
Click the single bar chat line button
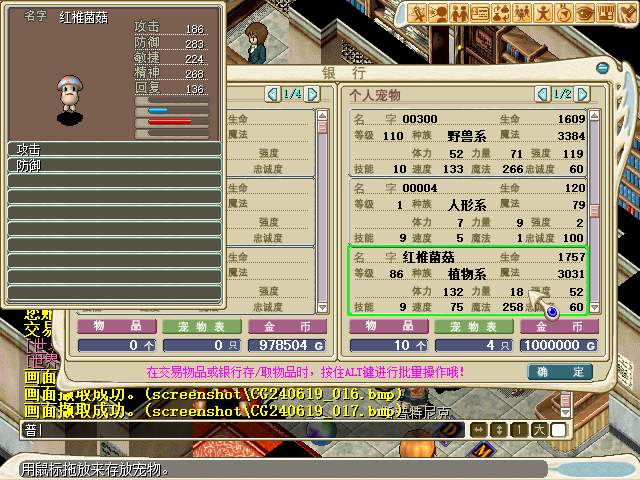(519, 430)
